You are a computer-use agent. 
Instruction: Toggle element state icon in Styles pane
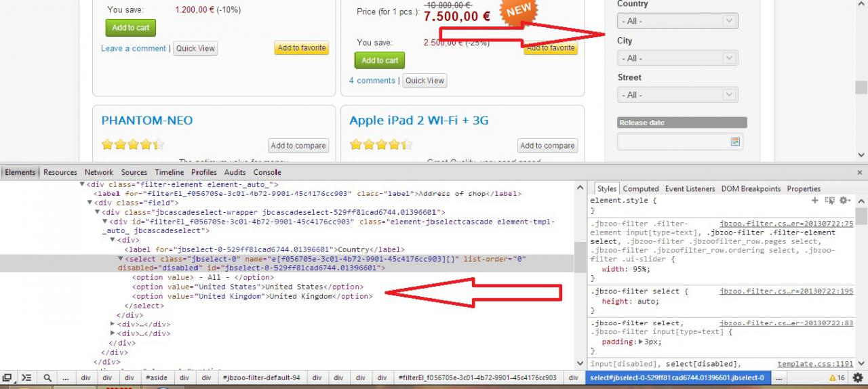829,201
